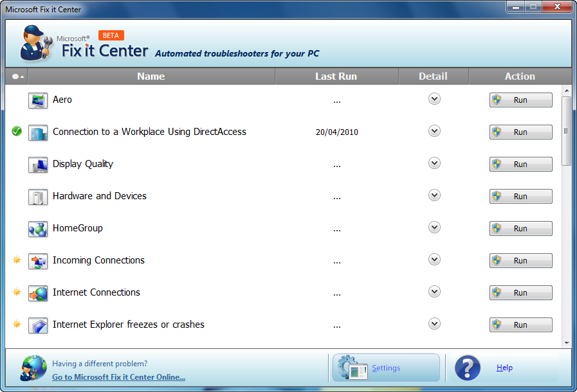This screenshot has height=392, width=577.
Task: Click the Internet Connections globe icon
Action: point(38,293)
